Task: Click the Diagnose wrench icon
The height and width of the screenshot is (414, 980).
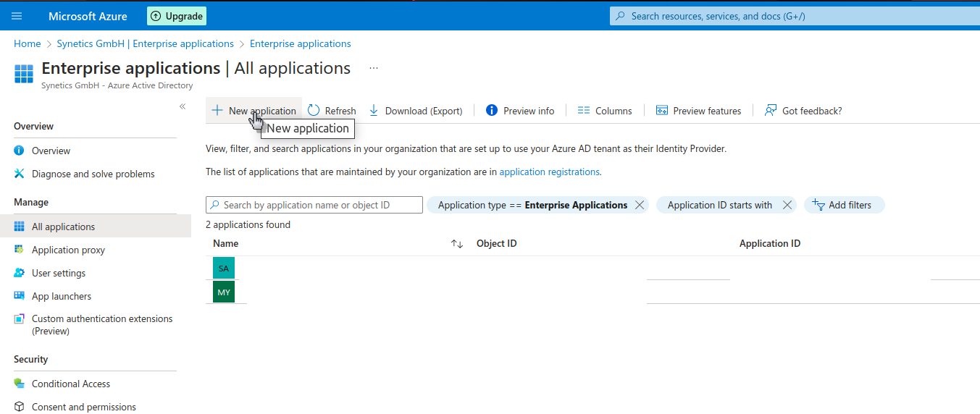Action: 20,174
